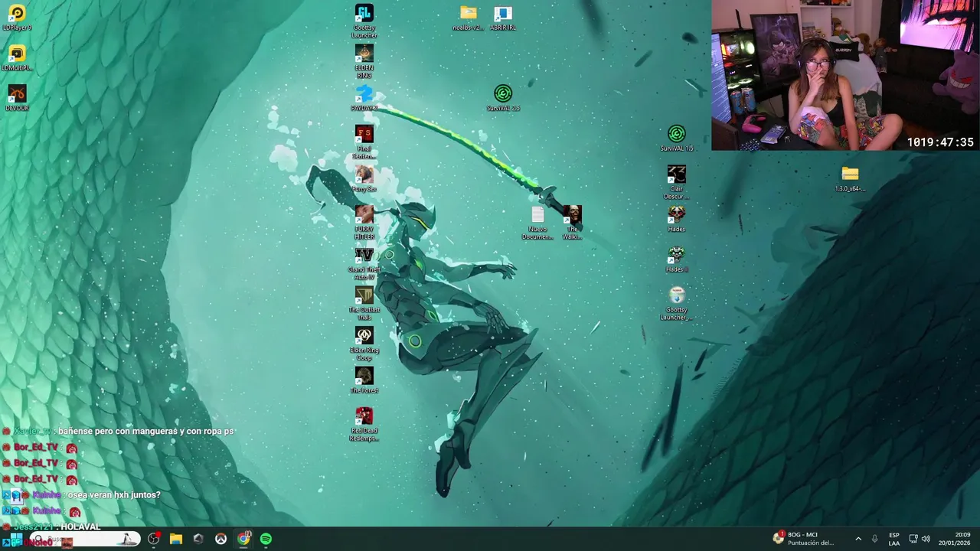Select the 1.3.0_x64 folder
980x551 pixels.
[850, 179]
